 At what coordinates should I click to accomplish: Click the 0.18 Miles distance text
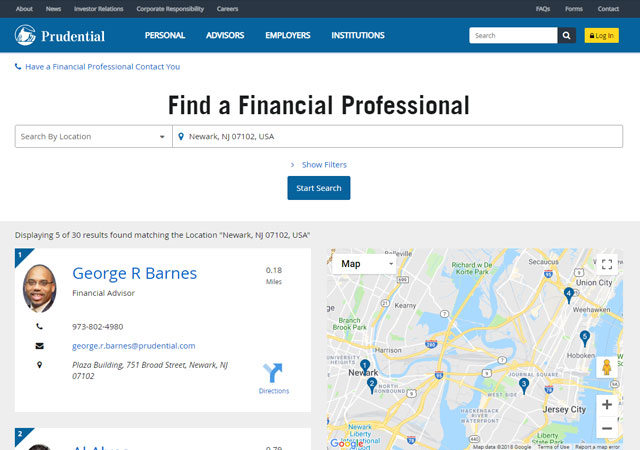pos(274,276)
